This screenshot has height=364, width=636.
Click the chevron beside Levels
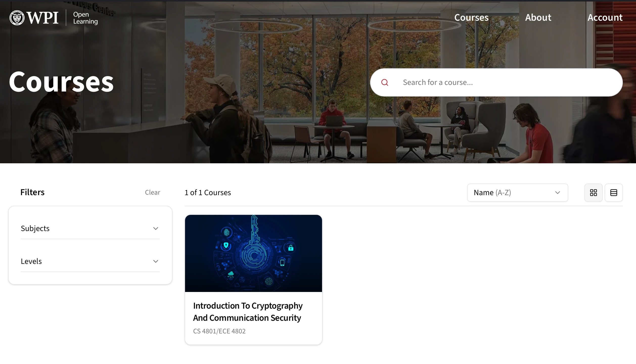156,261
